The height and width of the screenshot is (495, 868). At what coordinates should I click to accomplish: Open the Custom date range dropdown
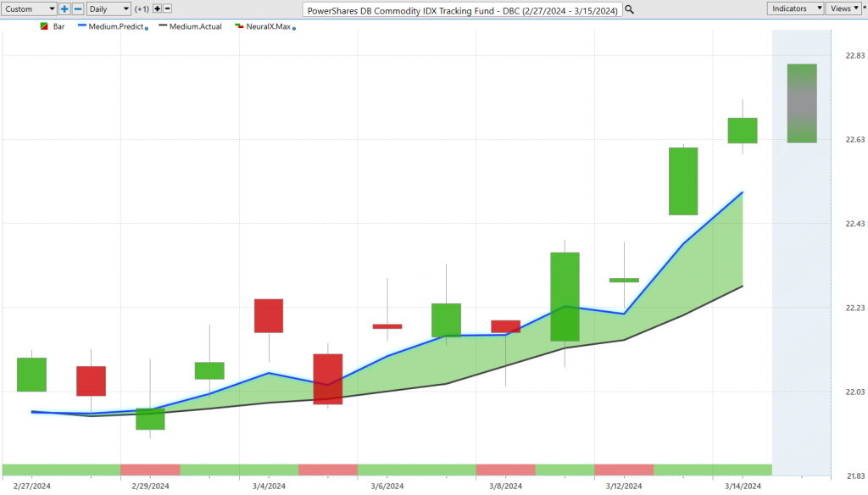pos(29,8)
